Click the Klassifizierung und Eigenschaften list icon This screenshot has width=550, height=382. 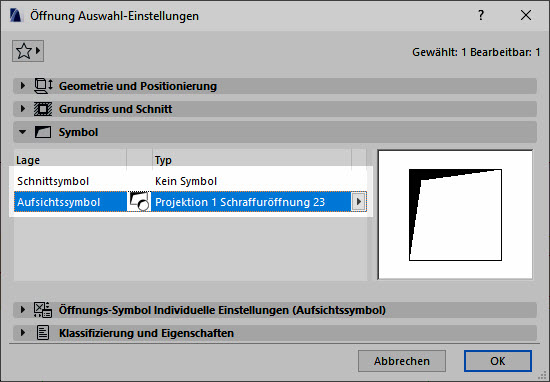coord(43,333)
